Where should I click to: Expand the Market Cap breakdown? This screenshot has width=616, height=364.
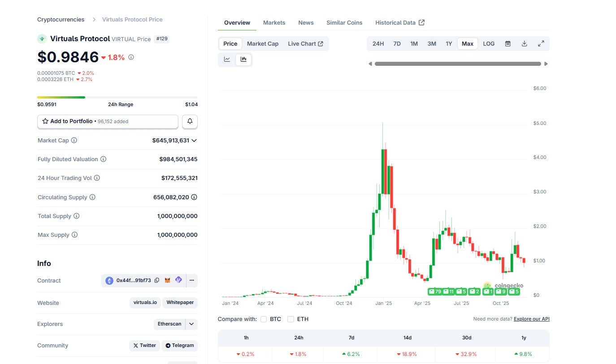coord(194,140)
